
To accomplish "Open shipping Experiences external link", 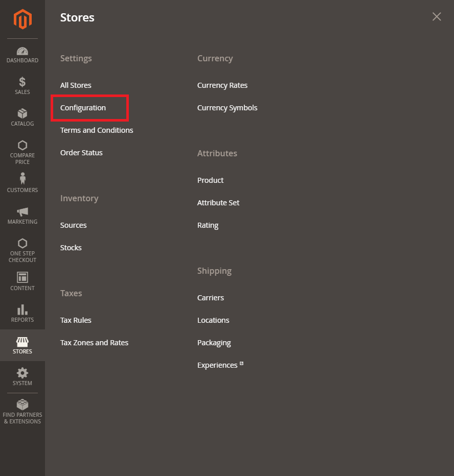I will coord(220,365).
